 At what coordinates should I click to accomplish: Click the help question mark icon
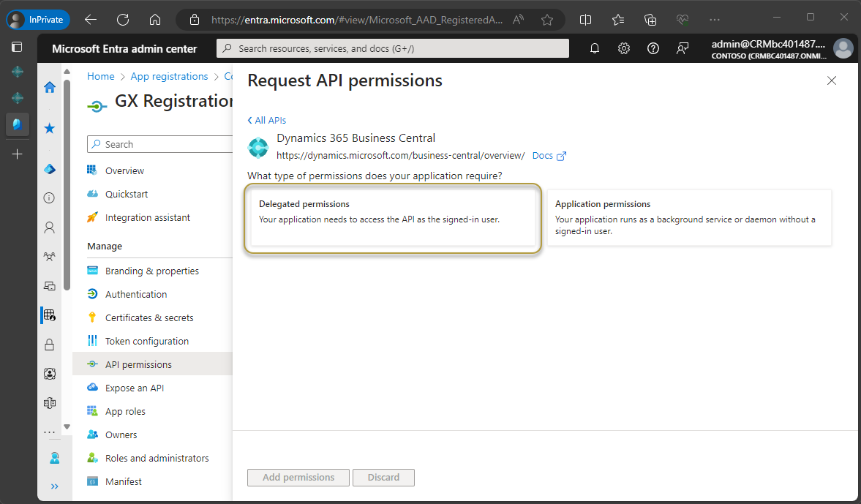[x=653, y=48]
